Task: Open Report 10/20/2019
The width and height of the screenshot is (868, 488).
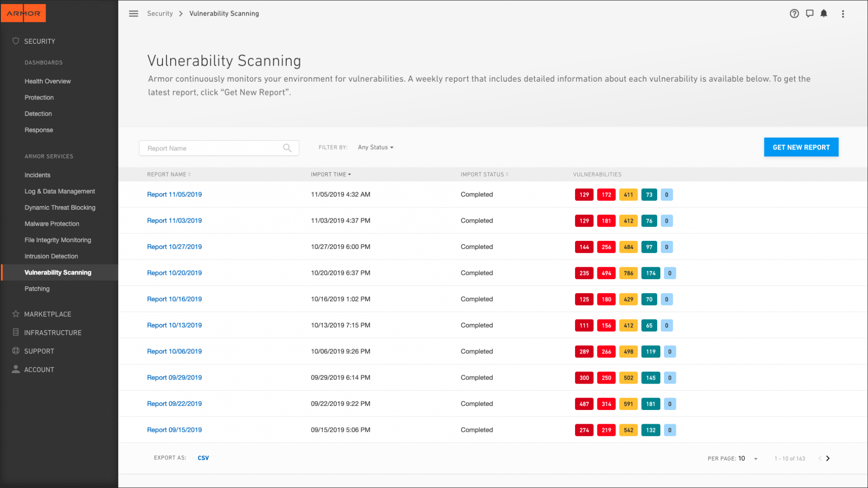Action: click(174, 273)
